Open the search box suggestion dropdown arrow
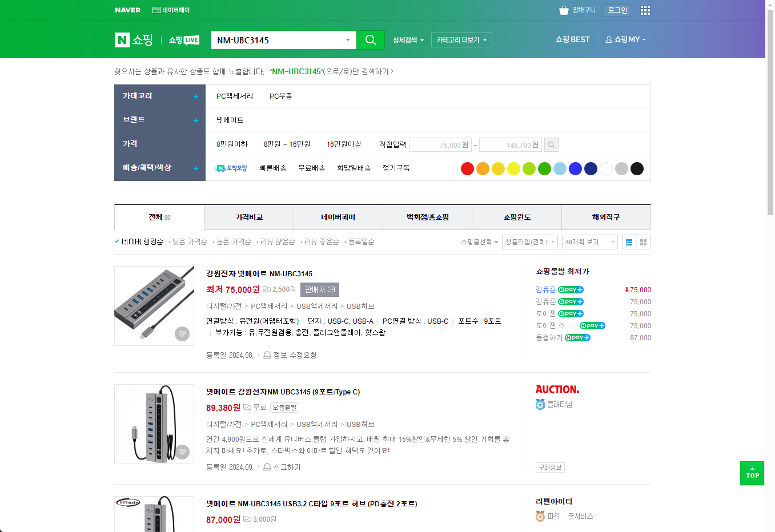775x532 pixels. [x=347, y=40]
